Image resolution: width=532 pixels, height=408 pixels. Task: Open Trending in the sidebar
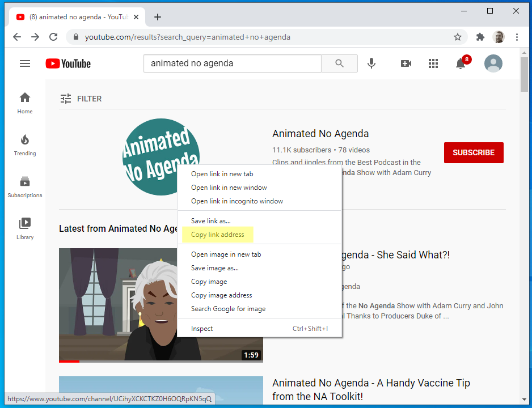click(25, 145)
